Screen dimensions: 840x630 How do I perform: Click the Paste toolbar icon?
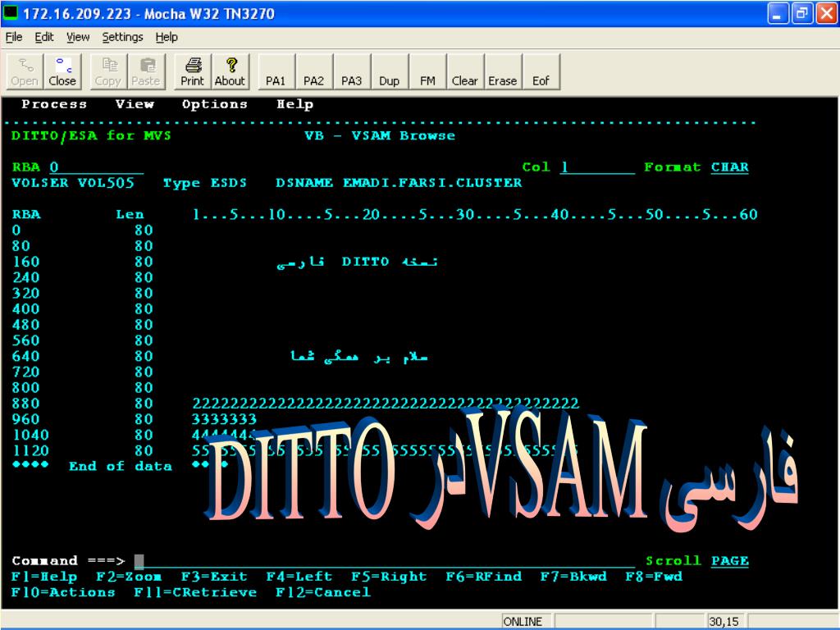pos(146,72)
